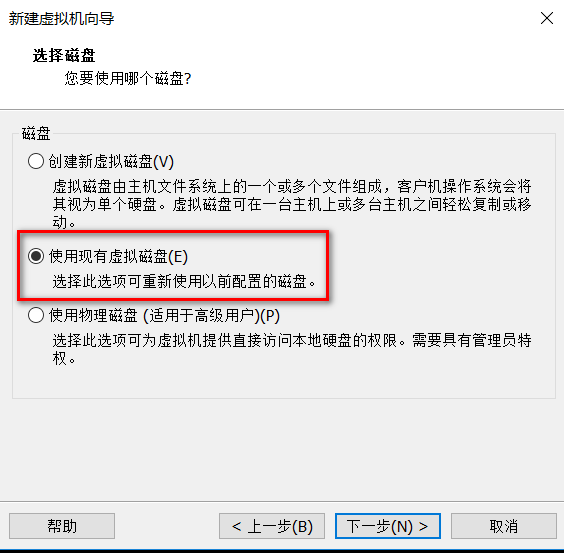The height and width of the screenshot is (553, 564).
Task: Click the 创建新虚拟磁盘(V) label text
Action: (111, 161)
